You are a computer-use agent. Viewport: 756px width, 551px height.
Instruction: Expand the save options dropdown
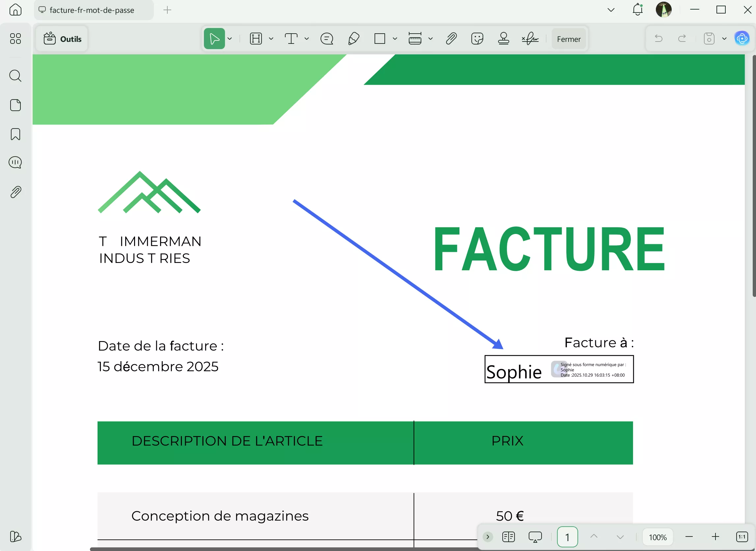(x=724, y=38)
